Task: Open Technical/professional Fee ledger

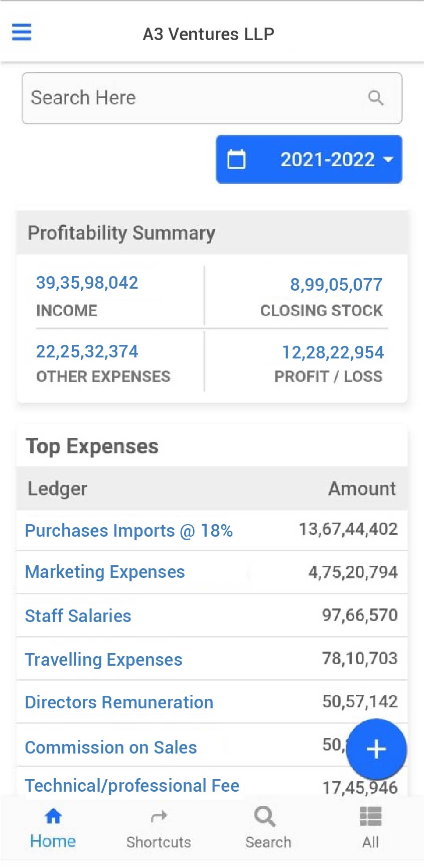Action: tap(132, 786)
